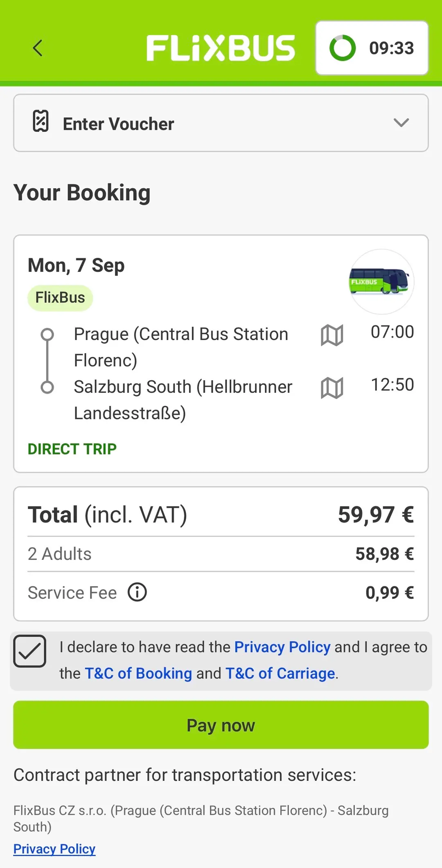
Task: Tap the FlixBus logo in header
Action: 221,48
